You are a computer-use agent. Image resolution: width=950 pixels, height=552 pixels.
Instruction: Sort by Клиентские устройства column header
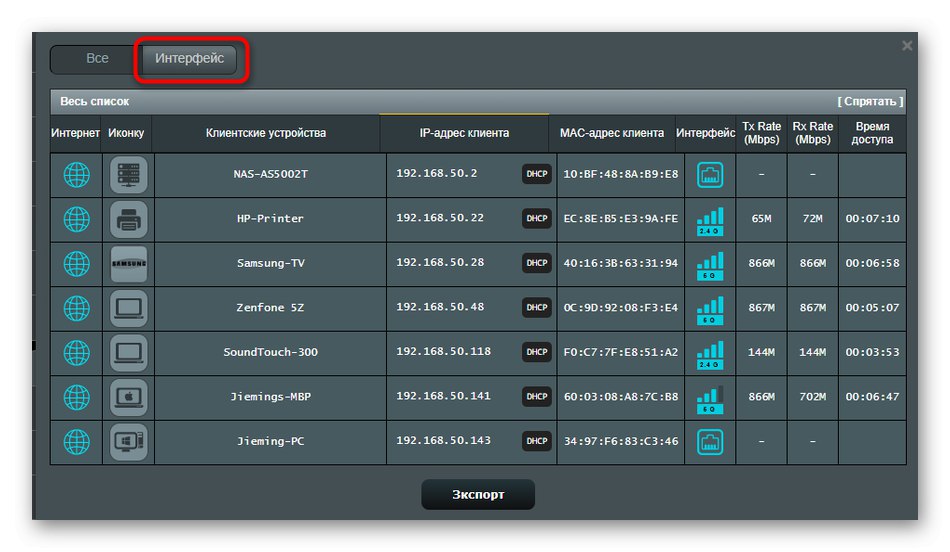(265, 133)
